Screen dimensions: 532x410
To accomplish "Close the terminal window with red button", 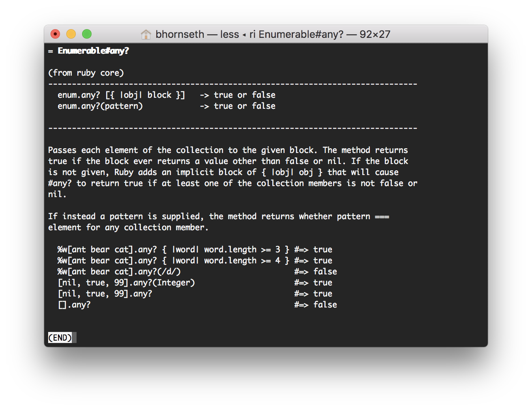I will [55, 34].
